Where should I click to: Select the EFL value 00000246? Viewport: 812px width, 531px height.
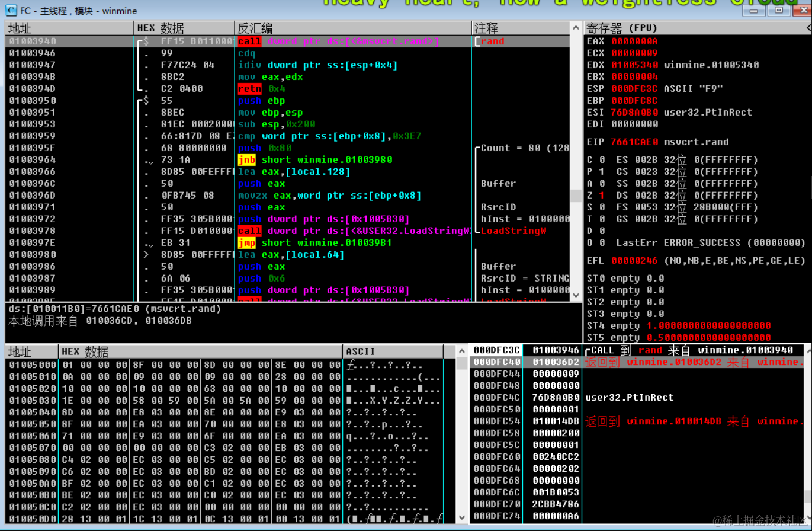[x=634, y=261]
